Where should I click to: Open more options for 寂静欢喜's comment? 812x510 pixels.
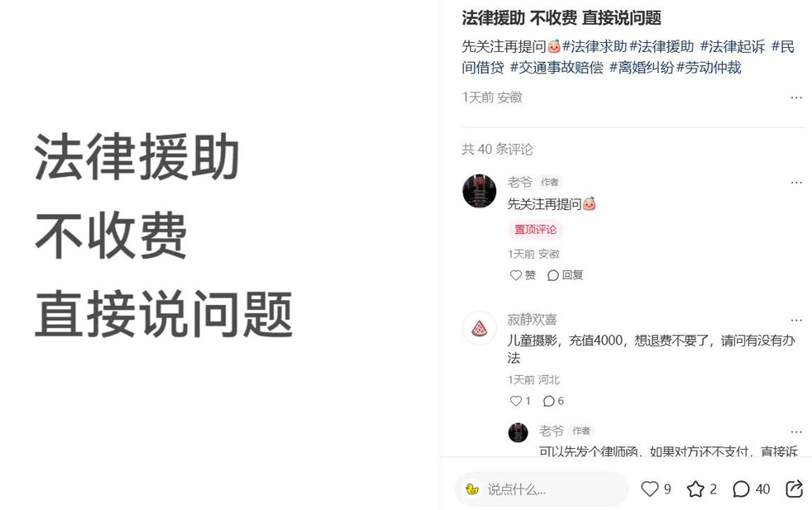click(796, 320)
